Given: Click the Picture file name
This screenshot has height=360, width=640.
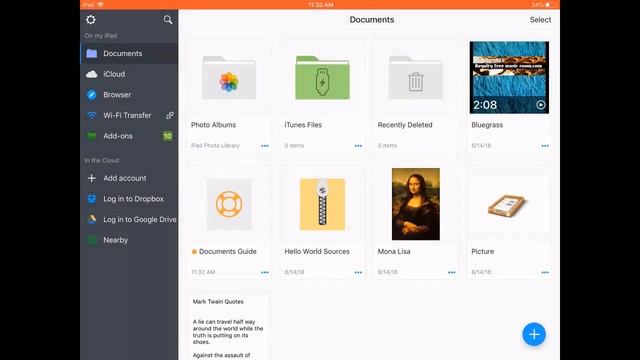Looking at the screenshot, I should point(482,251).
